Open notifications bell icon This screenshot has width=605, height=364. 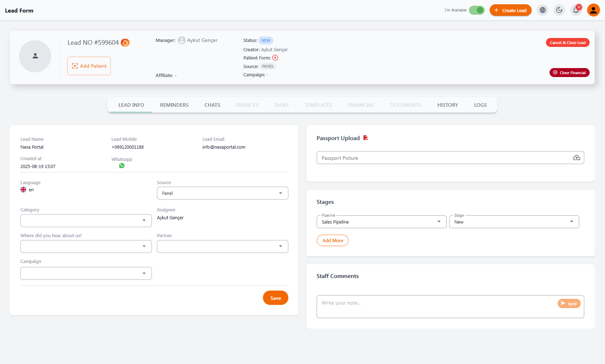576,10
